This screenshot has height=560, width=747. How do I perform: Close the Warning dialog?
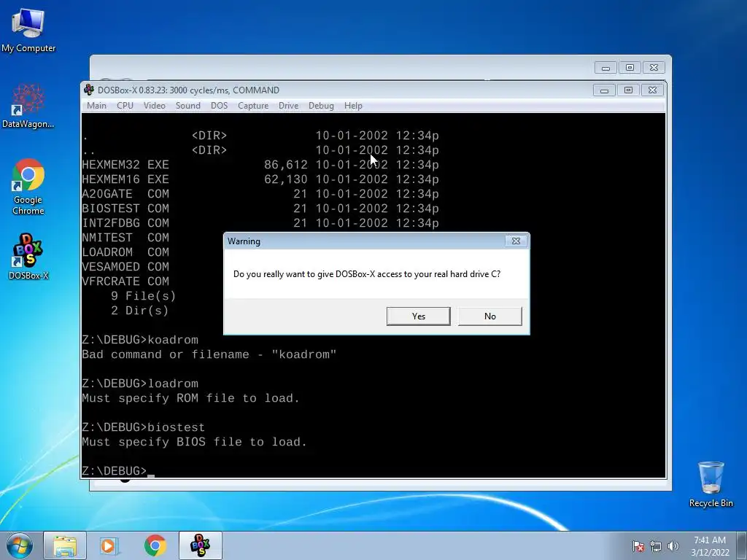(x=516, y=241)
